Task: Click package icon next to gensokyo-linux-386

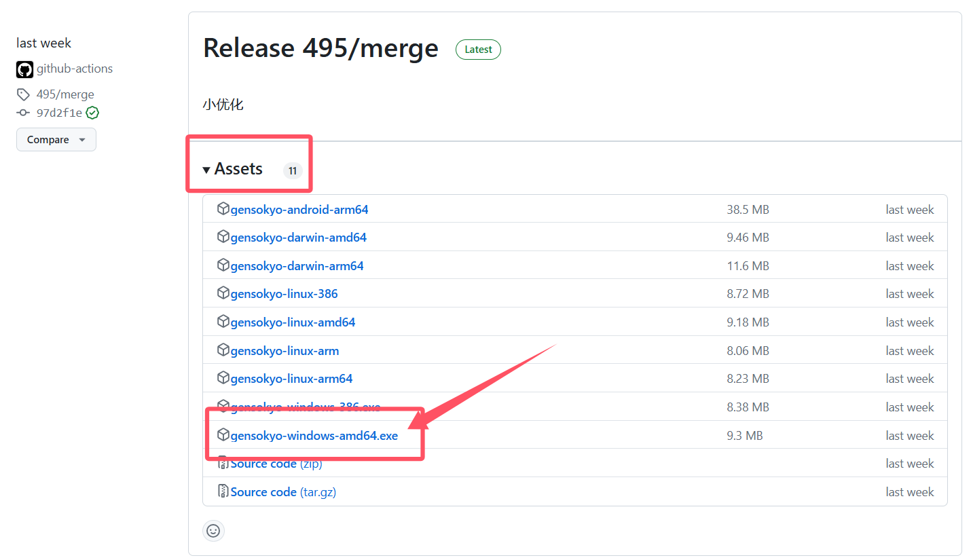Action: pos(223,293)
